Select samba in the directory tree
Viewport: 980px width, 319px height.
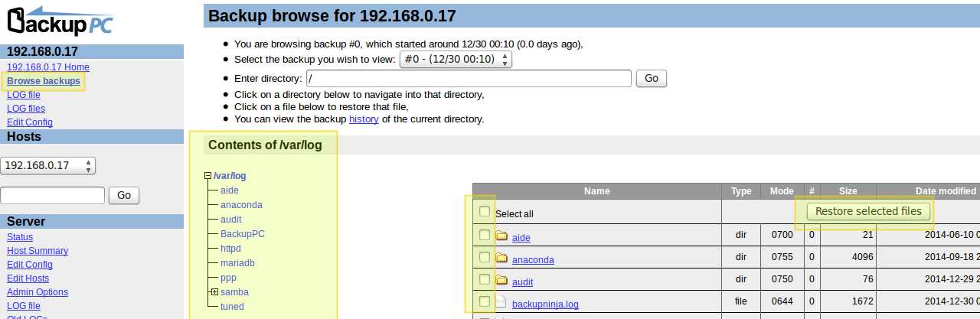pyautogui.click(x=234, y=292)
